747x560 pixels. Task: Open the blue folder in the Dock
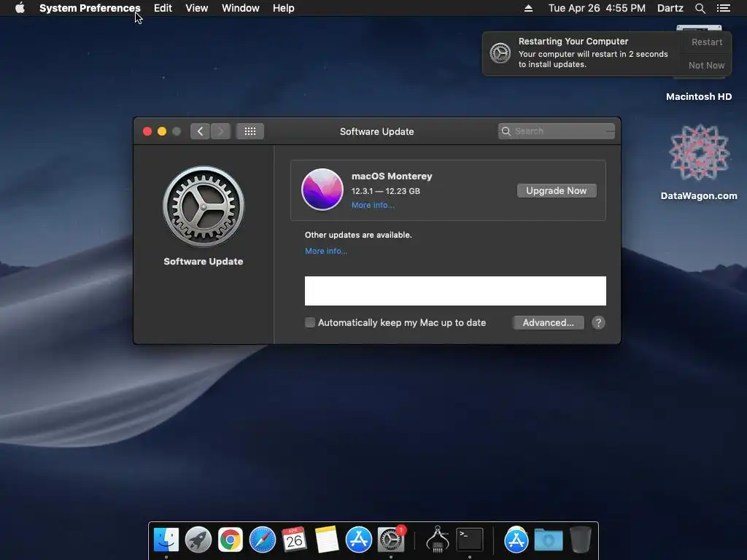pyautogui.click(x=549, y=540)
